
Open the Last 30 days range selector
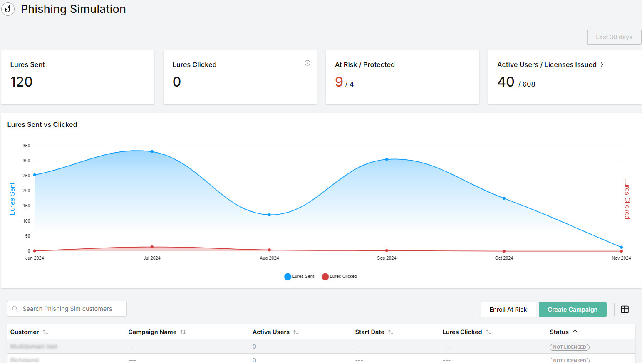(x=614, y=37)
